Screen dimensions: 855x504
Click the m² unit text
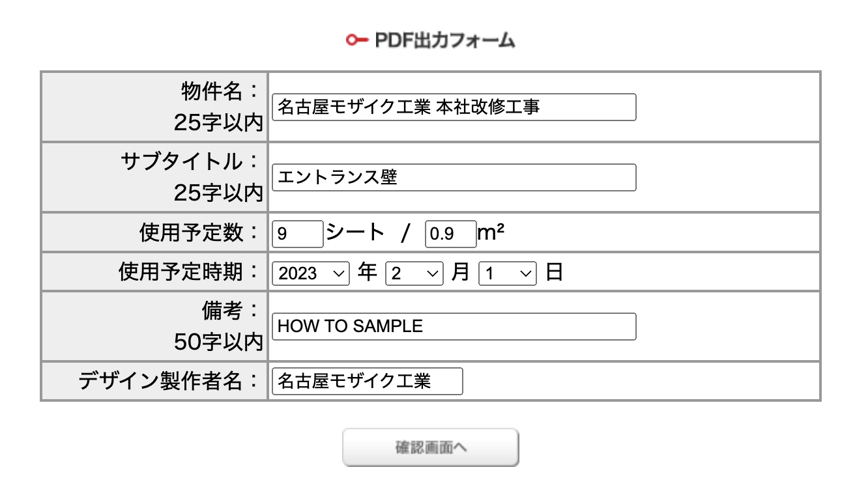[x=492, y=232]
